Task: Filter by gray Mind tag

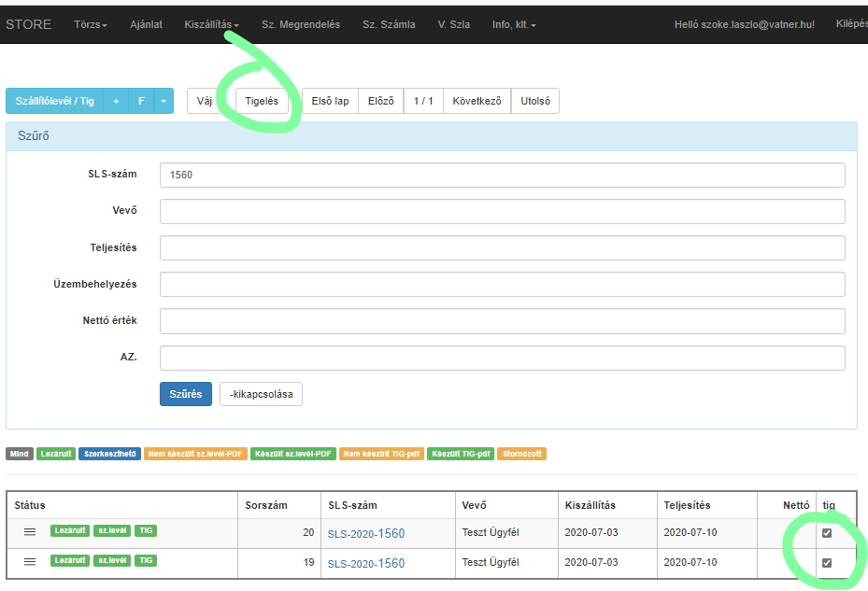Action: [x=19, y=455]
